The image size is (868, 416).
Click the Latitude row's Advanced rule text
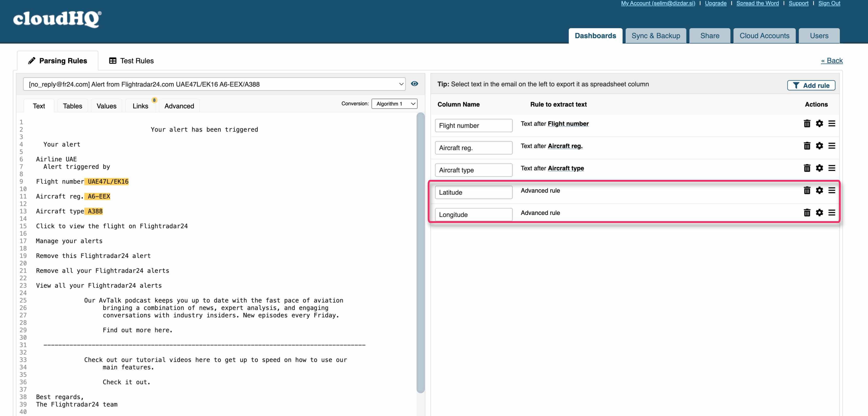[x=540, y=190]
